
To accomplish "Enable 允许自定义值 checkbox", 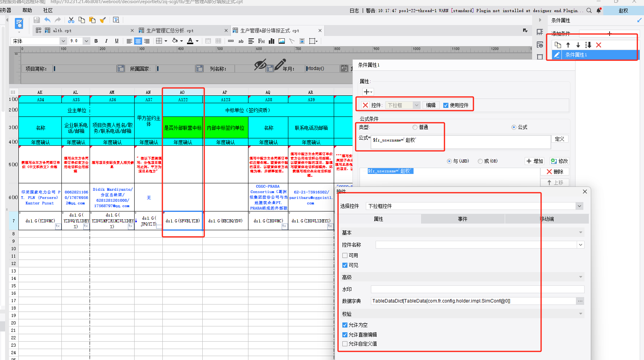I will click(345, 344).
